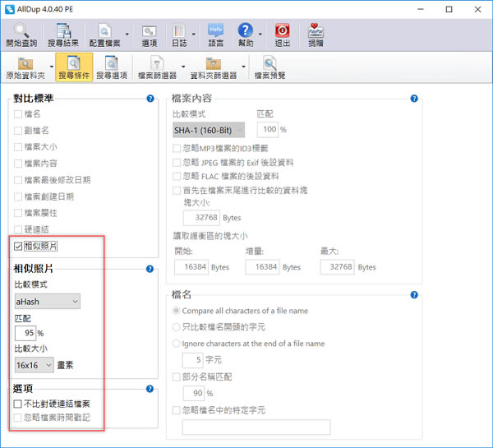Open the 搜尋結果 search results icon
The width and height of the screenshot is (493, 448).
click(x=64, y=32)
